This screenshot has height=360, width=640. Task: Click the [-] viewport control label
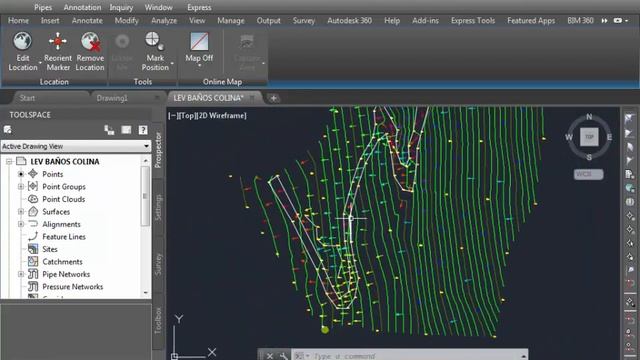tap(172, 116)
